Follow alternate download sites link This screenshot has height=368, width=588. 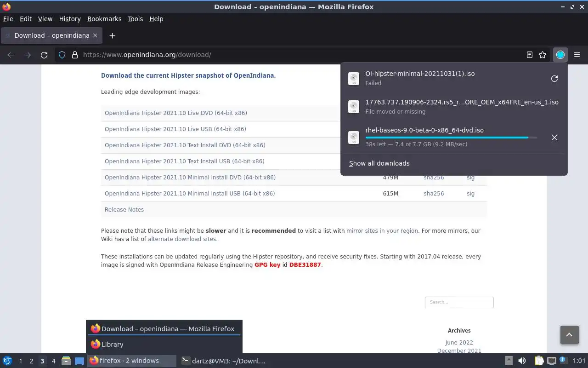click(x=182, y=239)
